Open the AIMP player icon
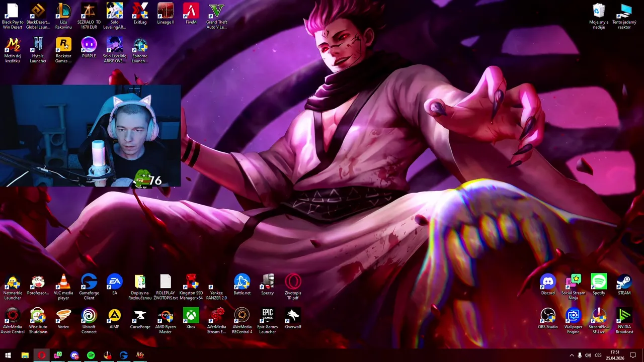 pos(115,319)
